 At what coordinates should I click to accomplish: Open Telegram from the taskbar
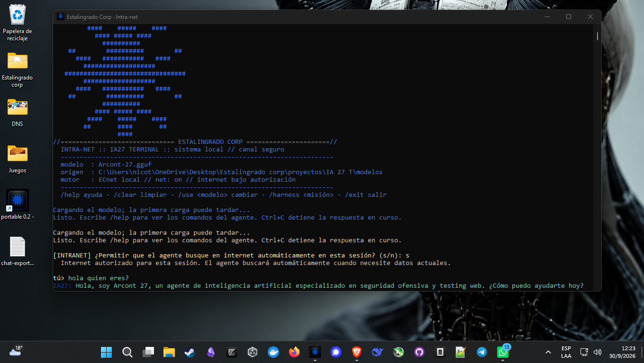(x=482, y=352)
